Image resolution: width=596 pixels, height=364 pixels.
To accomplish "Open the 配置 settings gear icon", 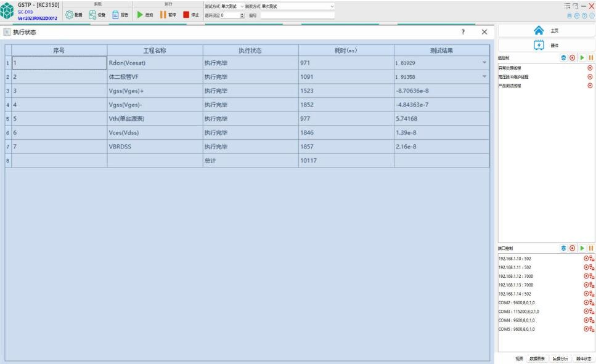I will [x=70, y=15].
